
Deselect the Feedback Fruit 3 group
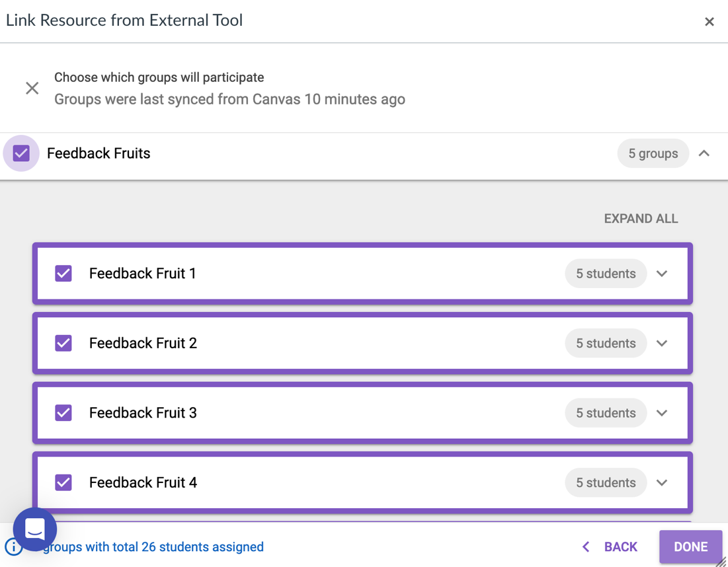[x=63, y=413]
